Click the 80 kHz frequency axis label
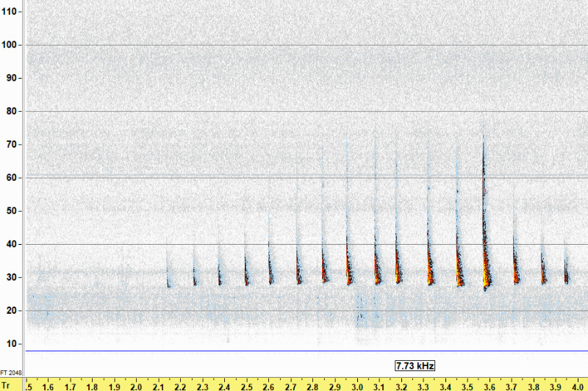Image resolution: width=588 pixels, height=391 pixels. pos(11,112)
